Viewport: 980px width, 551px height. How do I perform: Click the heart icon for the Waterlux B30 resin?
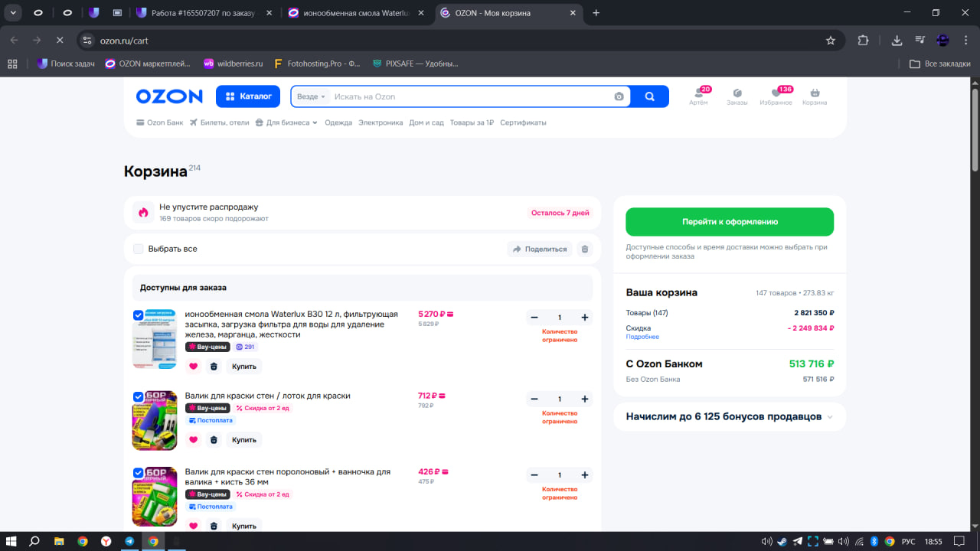click(x=193, y=367)
